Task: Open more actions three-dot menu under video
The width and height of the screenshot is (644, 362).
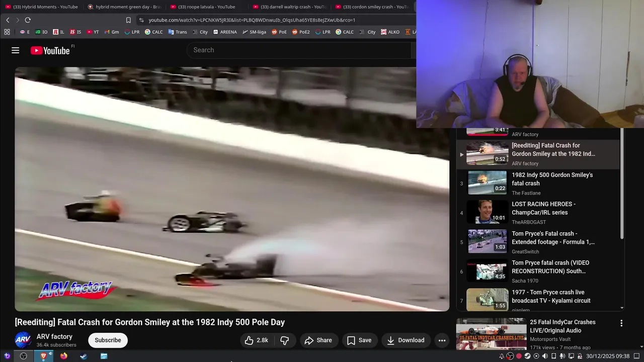Action: (x=442, y=340)
